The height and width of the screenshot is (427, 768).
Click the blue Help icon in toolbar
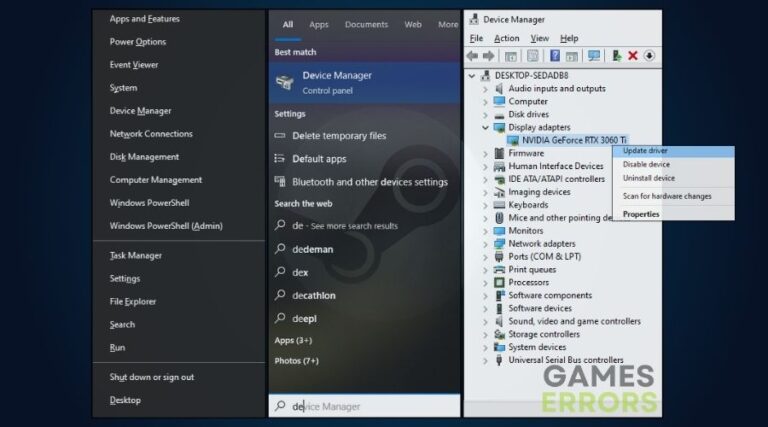(553, 56)
